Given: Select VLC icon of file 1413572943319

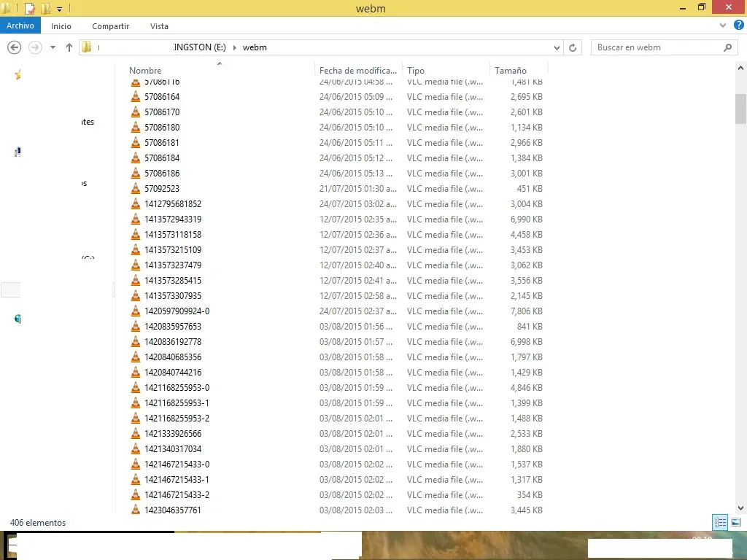Looking at the screenshot, I should tap(136, 219).
